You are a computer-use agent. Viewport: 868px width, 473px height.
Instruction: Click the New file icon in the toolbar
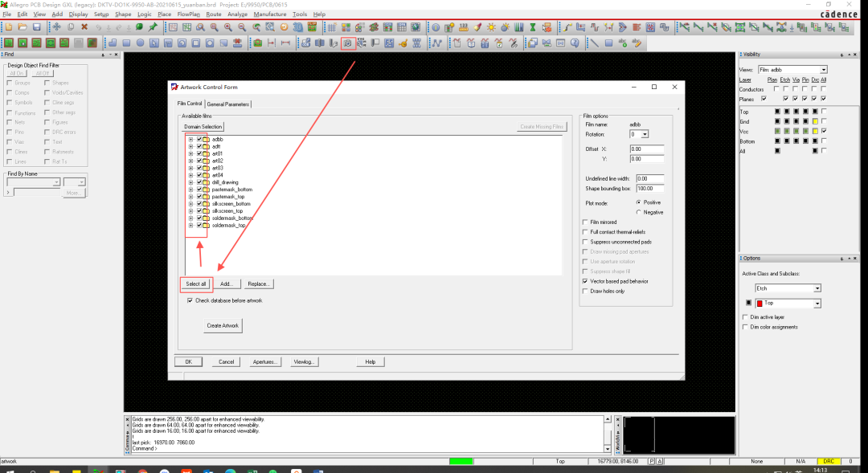click(x=9, y=27)
